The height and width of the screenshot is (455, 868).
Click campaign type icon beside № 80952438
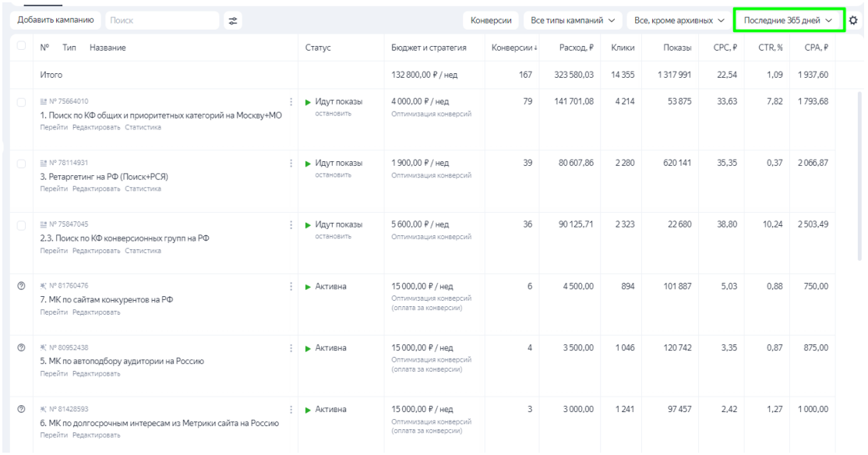(43, 347)
